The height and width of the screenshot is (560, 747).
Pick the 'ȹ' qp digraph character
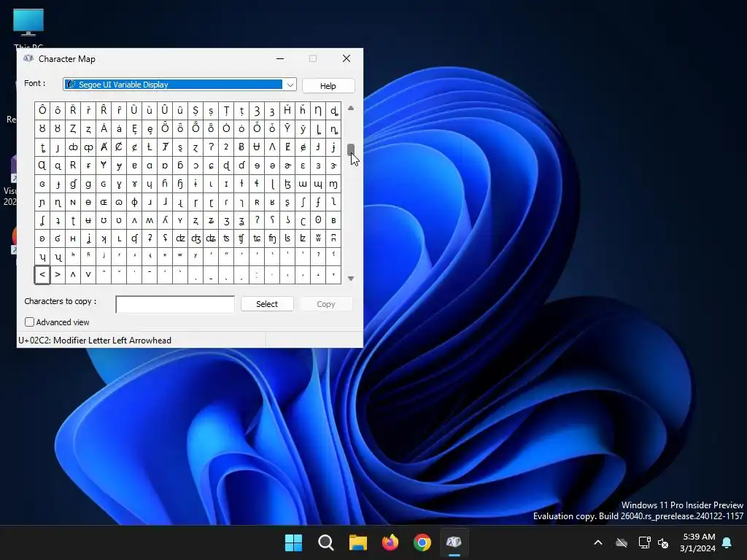(x=88, y=147)
